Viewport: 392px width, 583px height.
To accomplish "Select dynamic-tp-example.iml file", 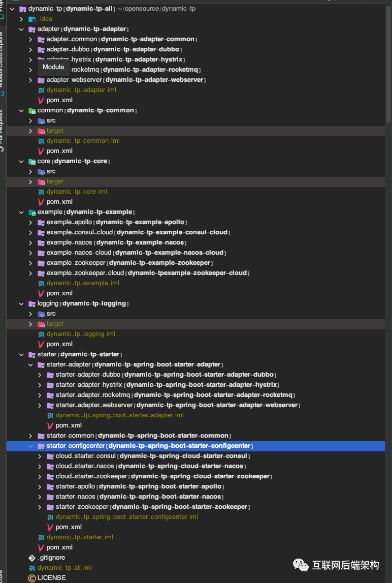I will point(83,283).
